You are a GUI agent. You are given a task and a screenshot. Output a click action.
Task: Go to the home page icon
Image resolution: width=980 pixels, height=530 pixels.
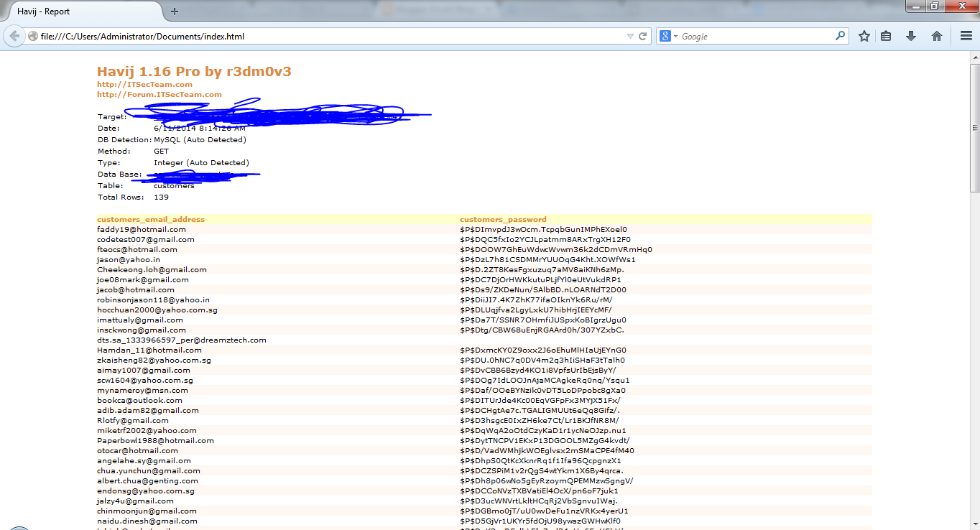tap(937, 36)
